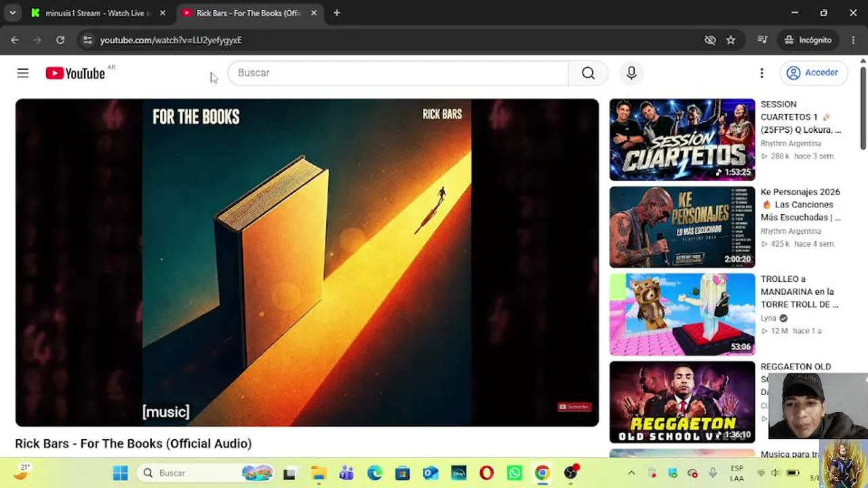Click the SESSION CUARTETOS 1 video title
The image size is (868, 488).
[x=801, y=117]
